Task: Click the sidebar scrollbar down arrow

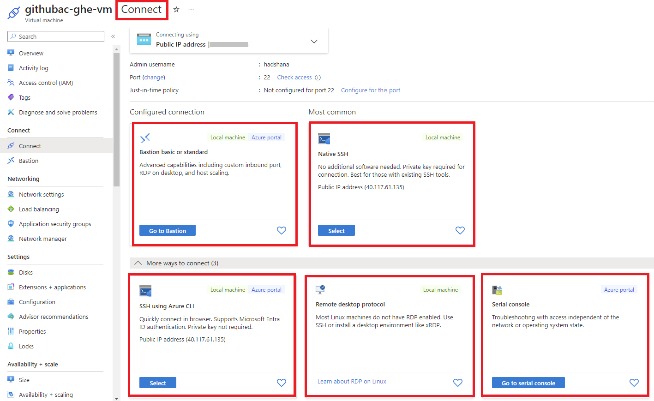Action: 116,398
